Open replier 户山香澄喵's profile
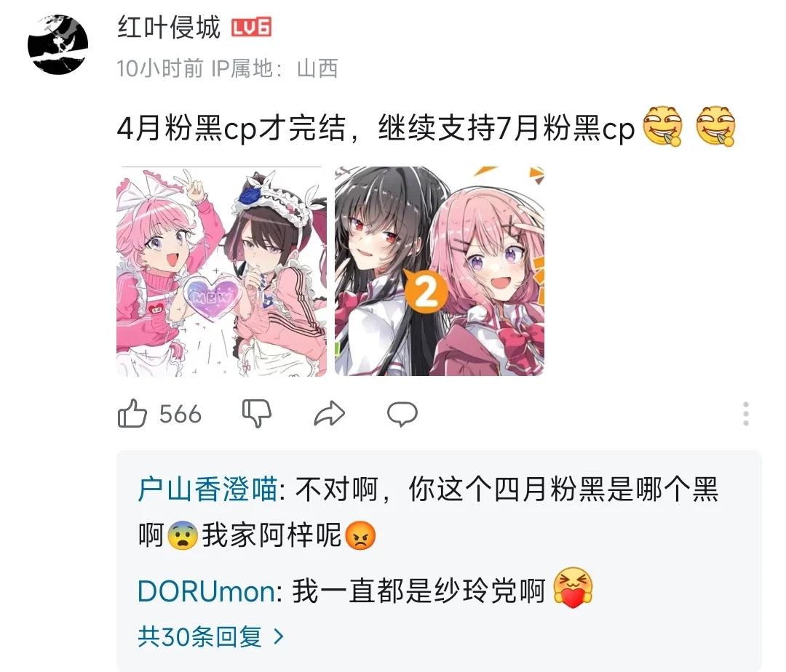This screenshot has height=672, width=786. coord(207,489)
